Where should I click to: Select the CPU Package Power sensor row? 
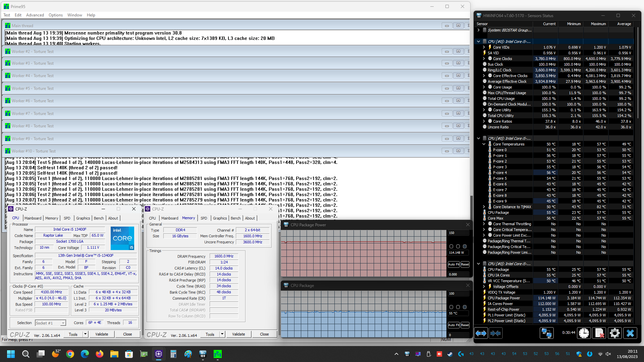[557, 298]
